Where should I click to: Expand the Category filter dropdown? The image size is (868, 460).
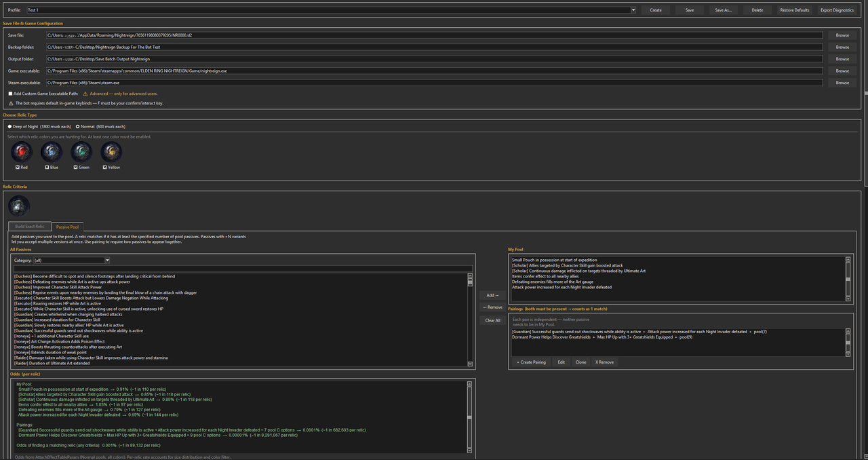[x=107, y=260]
